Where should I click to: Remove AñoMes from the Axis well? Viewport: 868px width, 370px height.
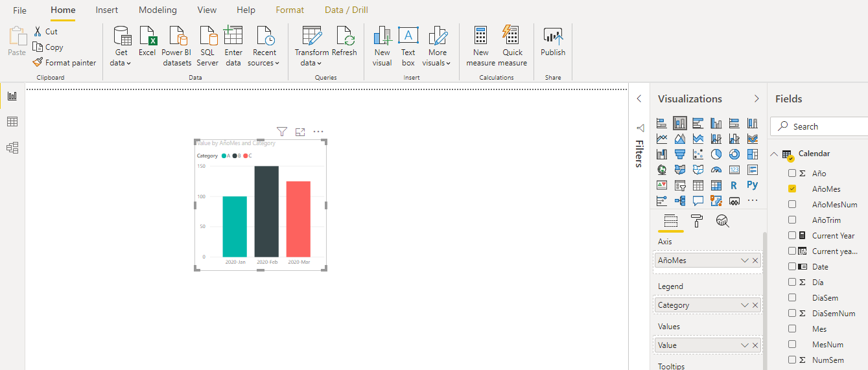(755, 260)
